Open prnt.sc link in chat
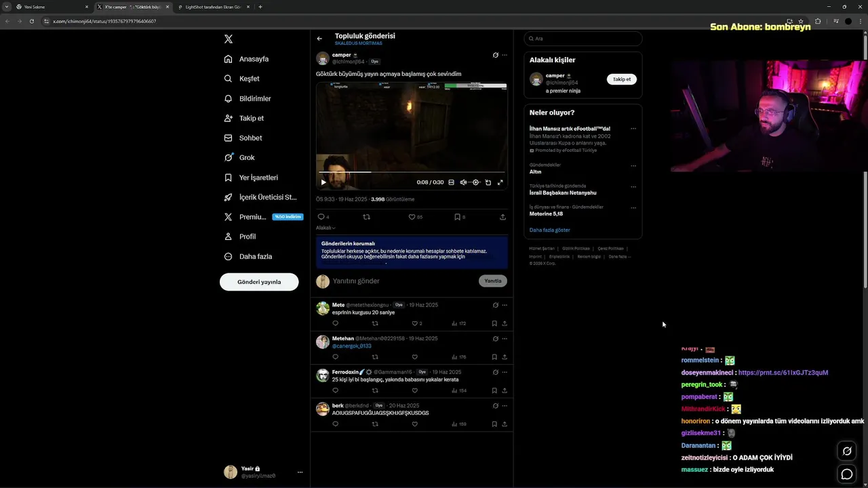868x488 pixels. [783, 373]
